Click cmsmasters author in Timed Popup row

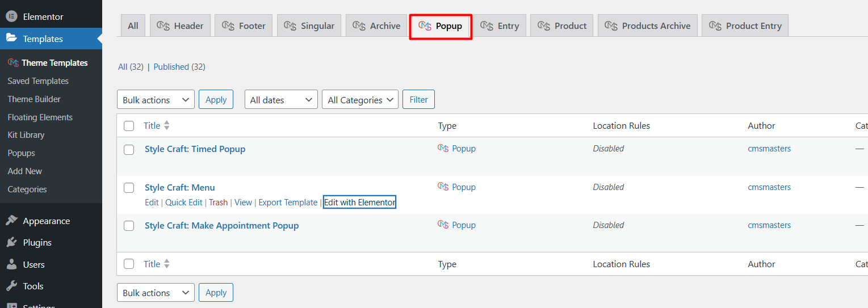[x=769, y=149]
